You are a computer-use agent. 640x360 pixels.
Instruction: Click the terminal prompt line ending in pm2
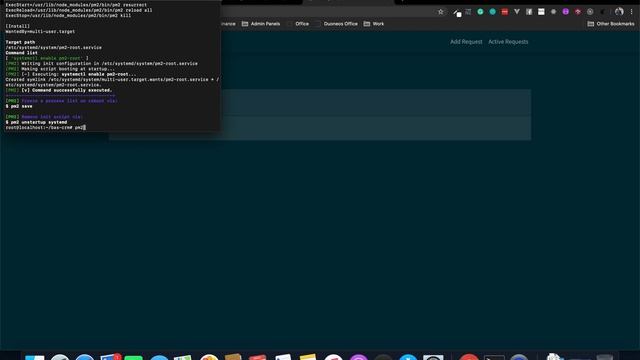(45, 128)
